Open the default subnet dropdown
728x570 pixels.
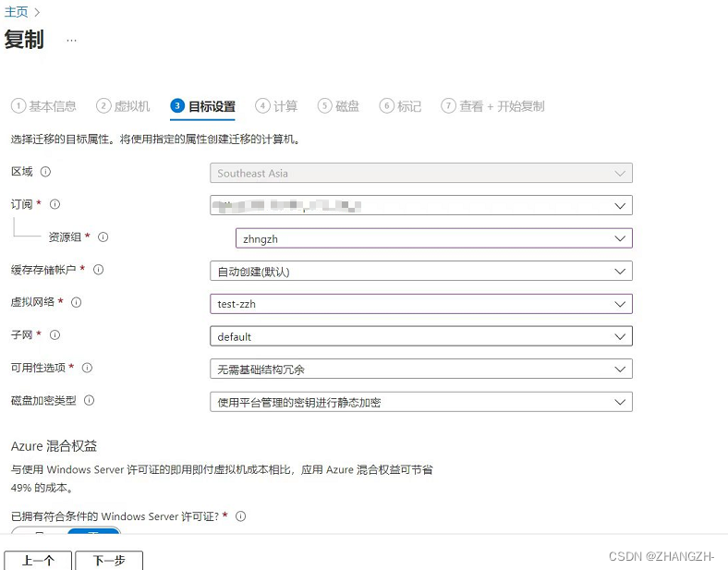click(x=421, y=336)
